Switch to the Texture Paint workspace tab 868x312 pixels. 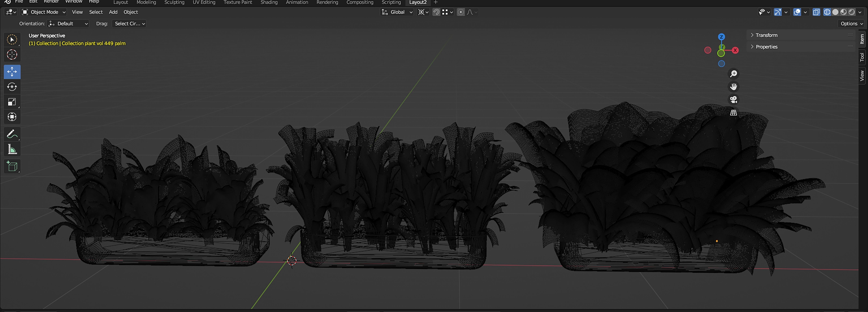click(x=238, y=2)
